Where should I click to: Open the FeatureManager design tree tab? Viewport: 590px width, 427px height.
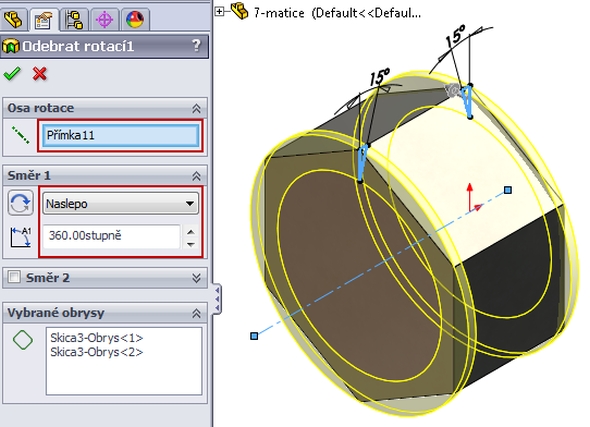point(14,19)
